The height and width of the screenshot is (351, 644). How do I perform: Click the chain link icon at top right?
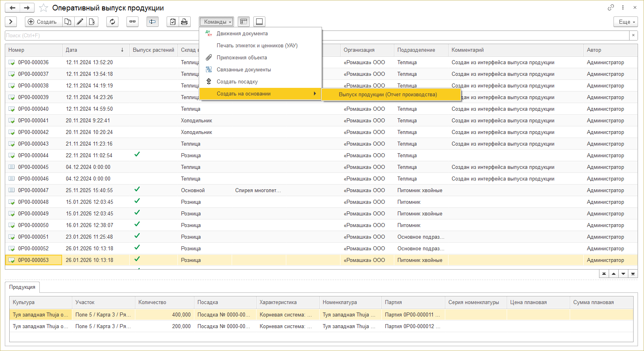611,8
